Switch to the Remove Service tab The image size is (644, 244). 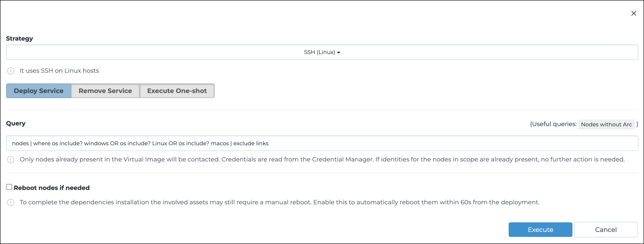tap(105, 91)
